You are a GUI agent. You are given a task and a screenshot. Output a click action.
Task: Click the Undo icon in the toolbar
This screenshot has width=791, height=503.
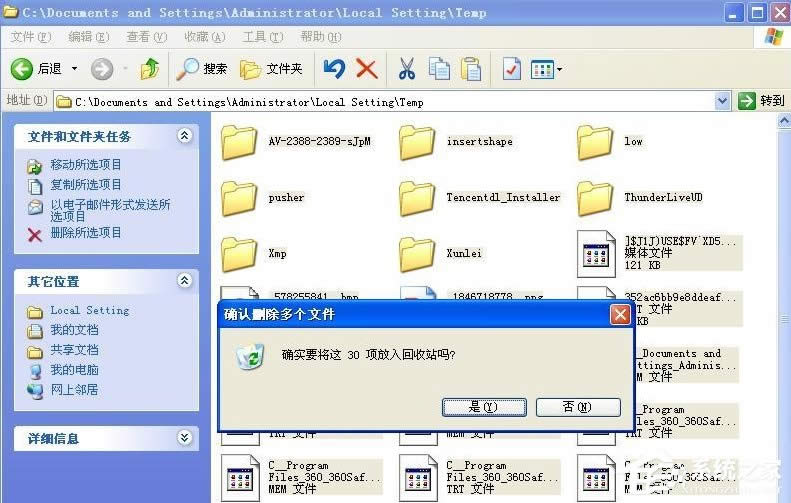[x=334, y=69]
